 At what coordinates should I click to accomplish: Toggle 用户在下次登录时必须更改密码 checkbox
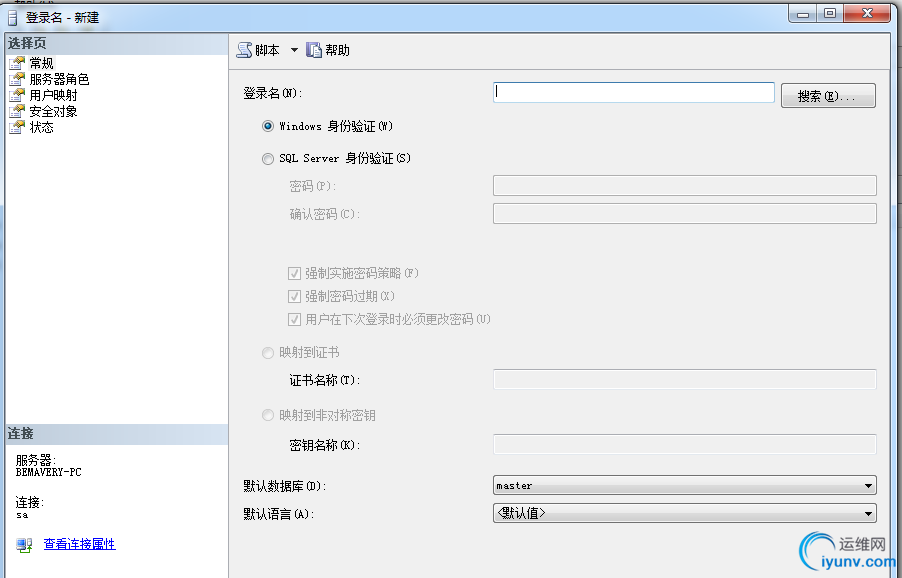(294, 319)
